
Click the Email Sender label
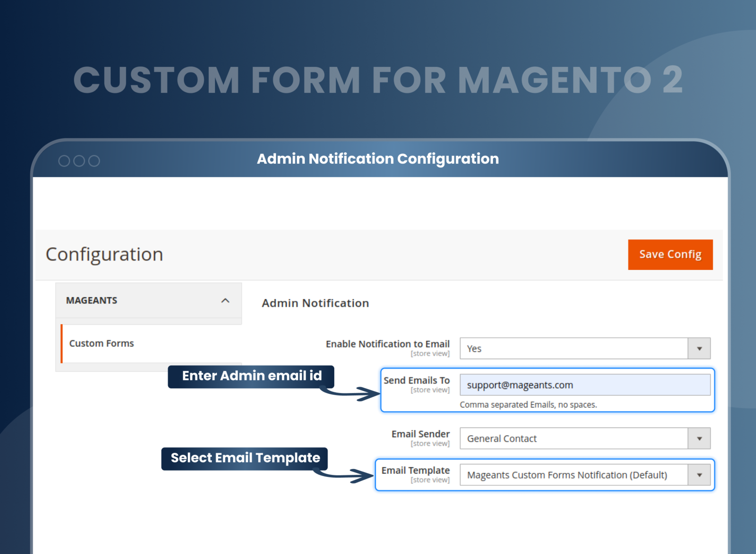tap(421, 434)
